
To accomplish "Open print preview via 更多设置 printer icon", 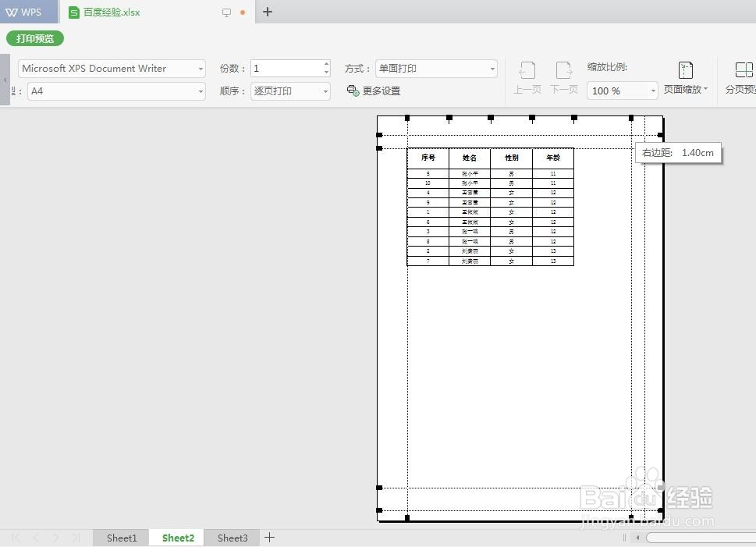I will (353, 91).
